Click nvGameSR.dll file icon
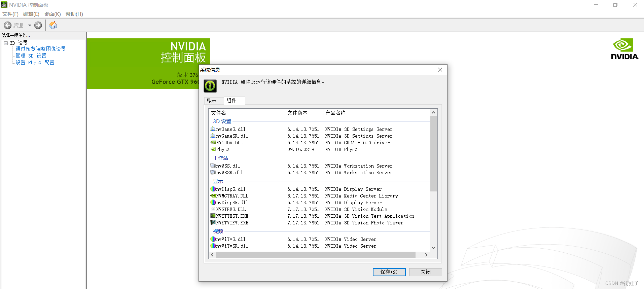644x289 pixels. pos(213,136)
